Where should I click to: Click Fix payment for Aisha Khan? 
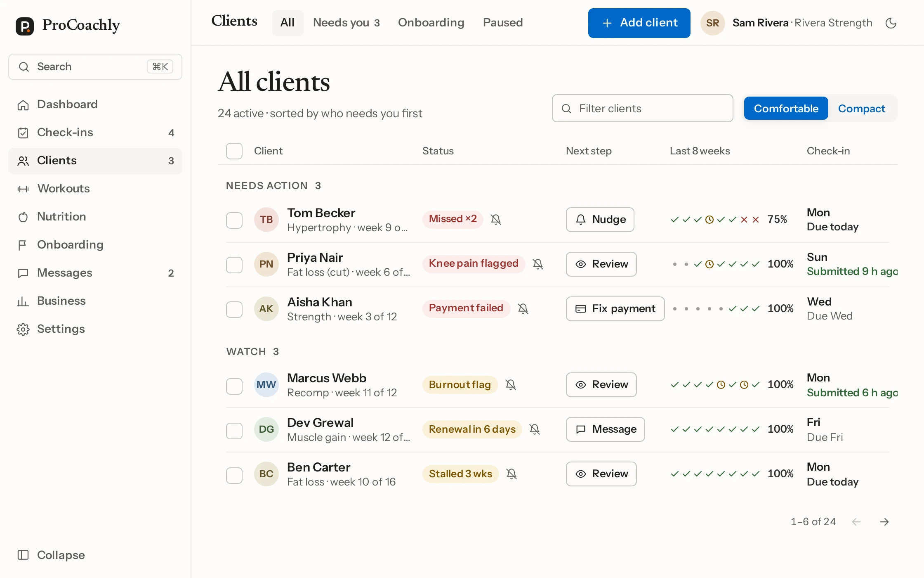coord(615,309)
